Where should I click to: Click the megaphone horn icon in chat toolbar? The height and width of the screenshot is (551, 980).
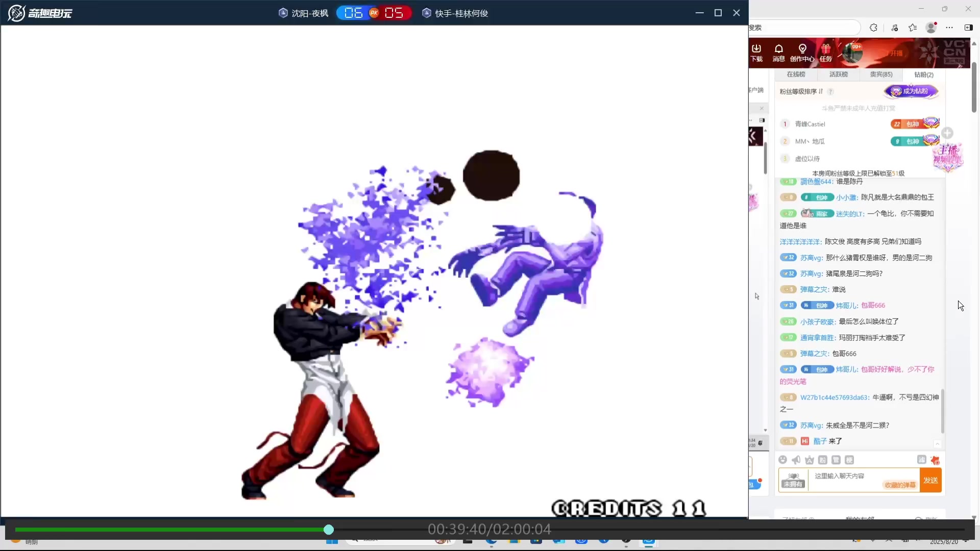[796, 460]
